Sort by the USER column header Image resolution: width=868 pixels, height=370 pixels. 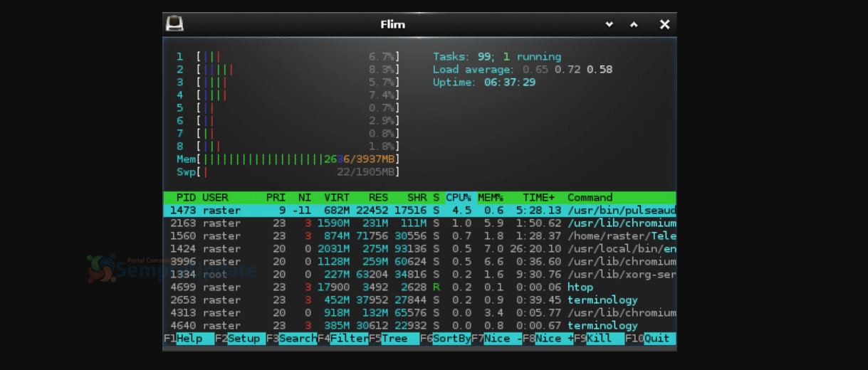coord(215,197)
